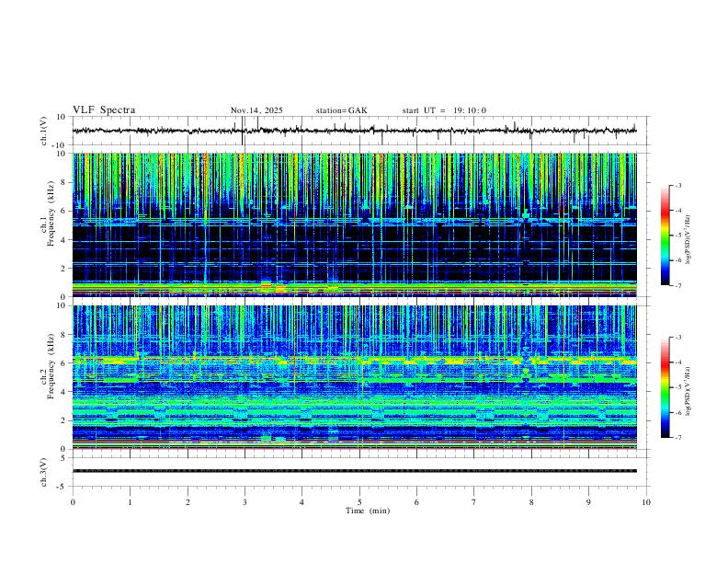The width and height of the screenshot is (728, 563).
Task: Click the ch.2 colorbar log(PSD) label
Action: 688,392
